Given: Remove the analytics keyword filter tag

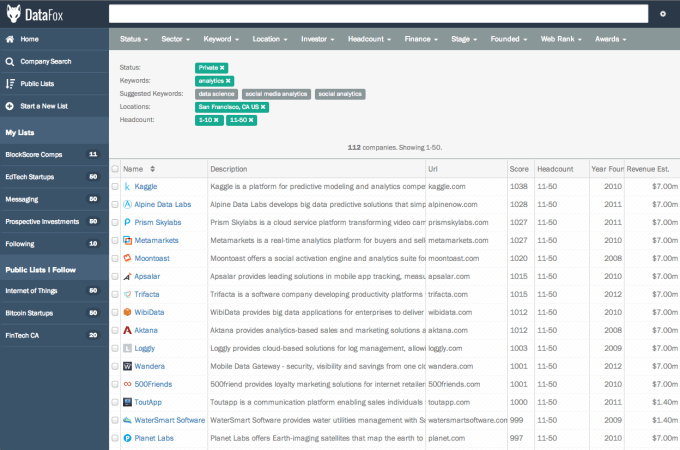Looking at the screenshot, I should click(x=229, y=80).
